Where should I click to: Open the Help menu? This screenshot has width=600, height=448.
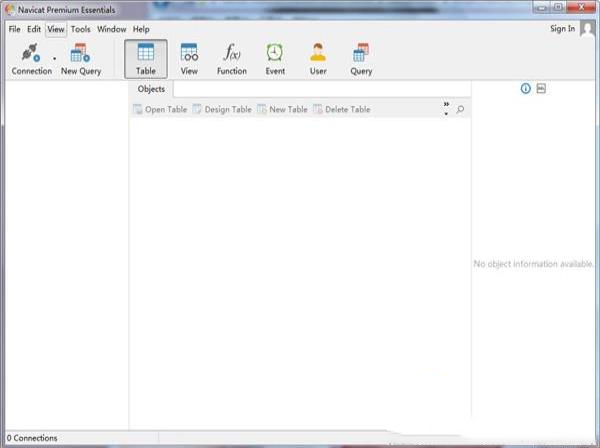coord(141,29)
